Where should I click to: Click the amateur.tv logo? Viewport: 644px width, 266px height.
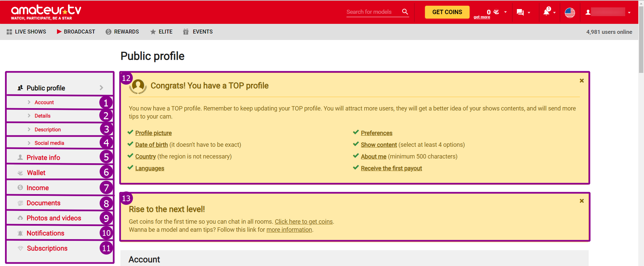46,12
